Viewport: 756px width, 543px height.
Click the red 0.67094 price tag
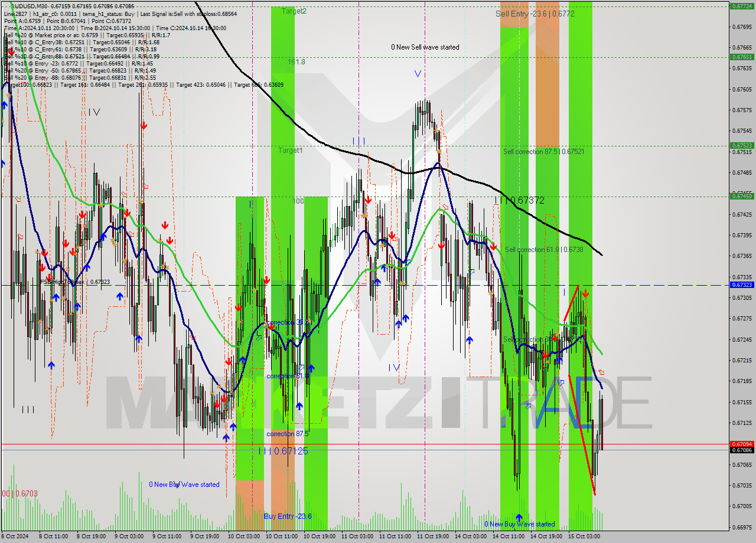(741, 444)
